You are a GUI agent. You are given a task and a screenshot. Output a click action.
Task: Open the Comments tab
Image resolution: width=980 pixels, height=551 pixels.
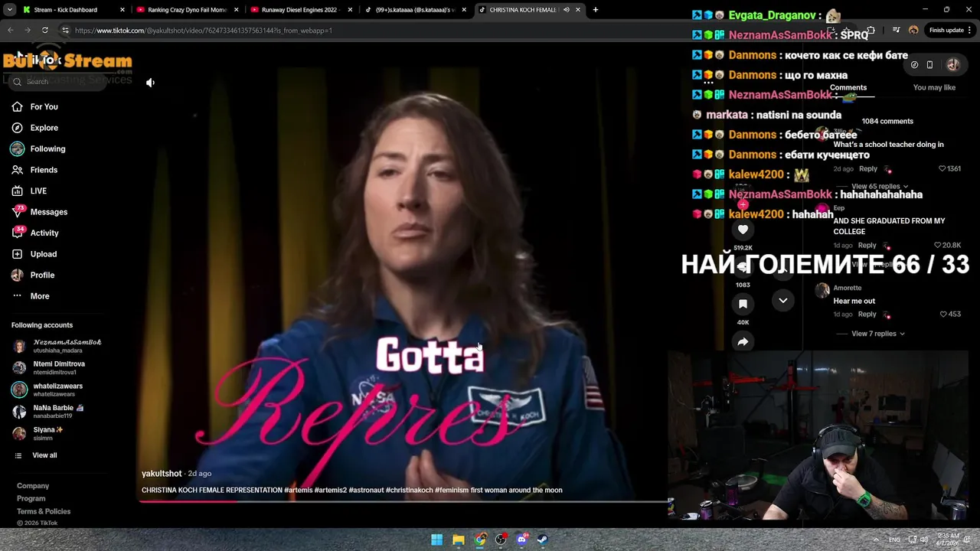[848, 87]
